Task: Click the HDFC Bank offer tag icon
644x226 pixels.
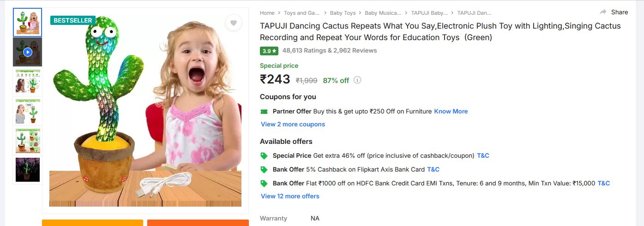Action: 264,184
